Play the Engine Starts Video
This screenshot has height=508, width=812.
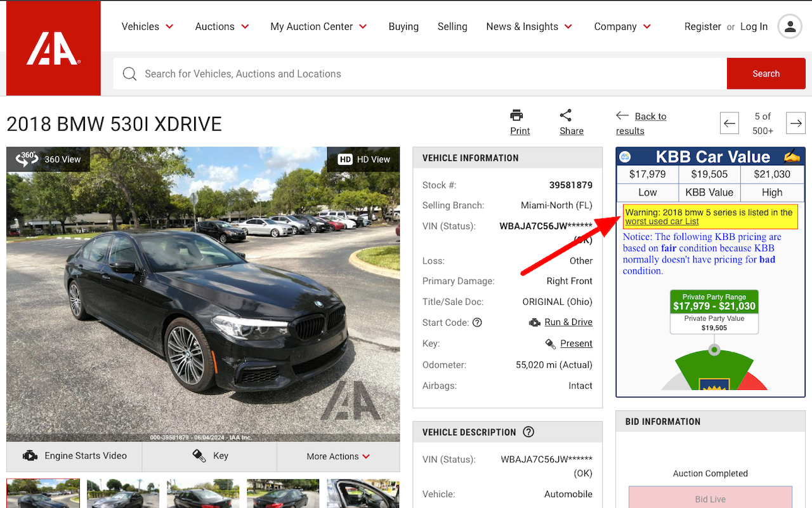(x=74, y=456)
